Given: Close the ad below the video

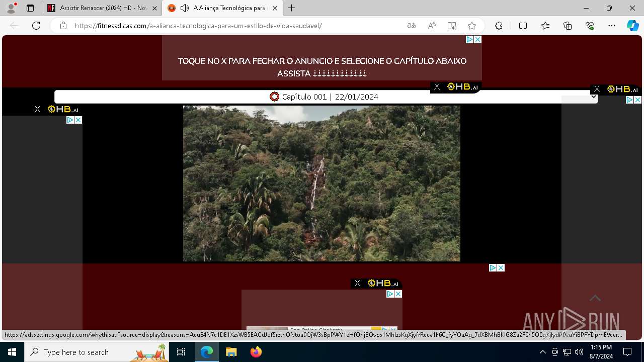Looking at the screenshot, I should 501,267.
